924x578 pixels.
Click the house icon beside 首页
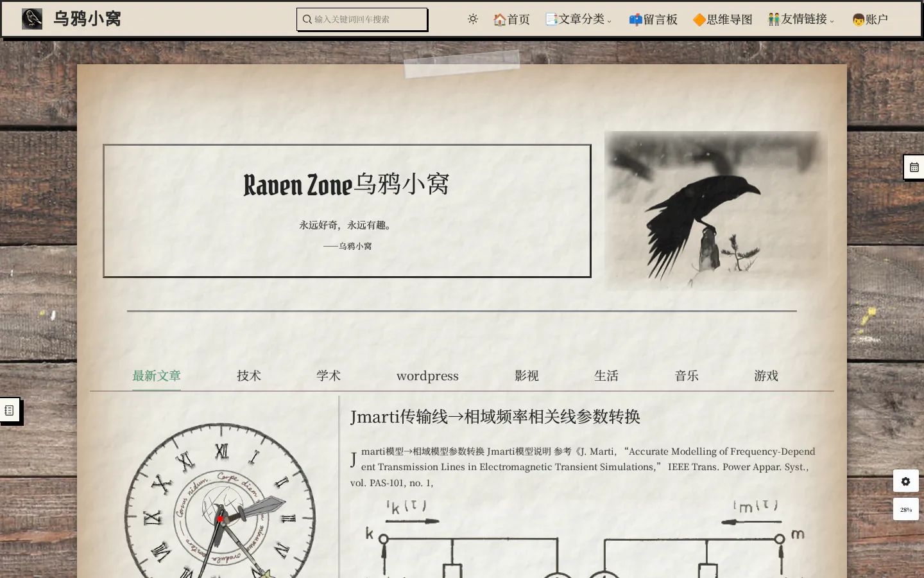[499, 19]
